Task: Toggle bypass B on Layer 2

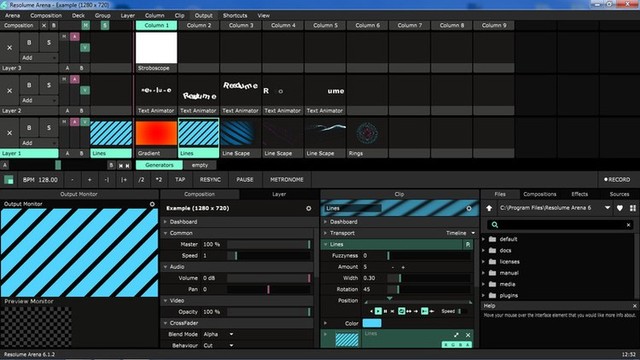Action: [x=29, y=85]
